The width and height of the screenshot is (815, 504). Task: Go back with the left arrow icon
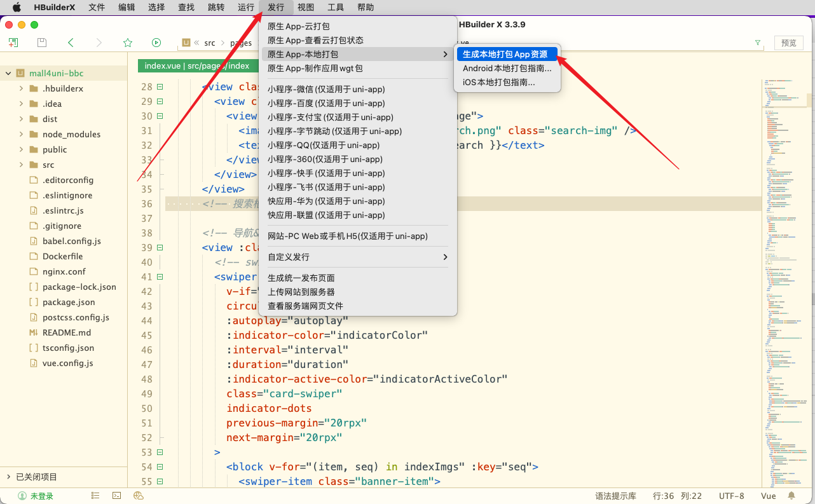[71, 43]
